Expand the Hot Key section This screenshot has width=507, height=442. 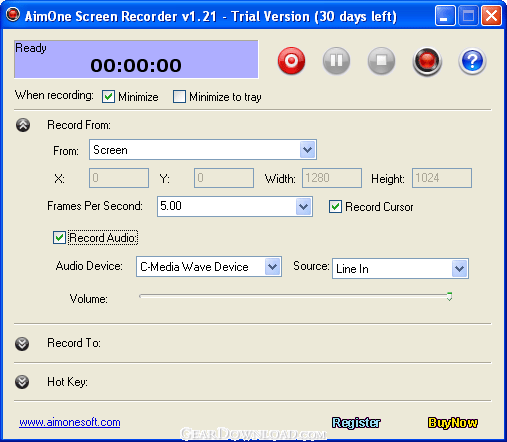point(22,382)
